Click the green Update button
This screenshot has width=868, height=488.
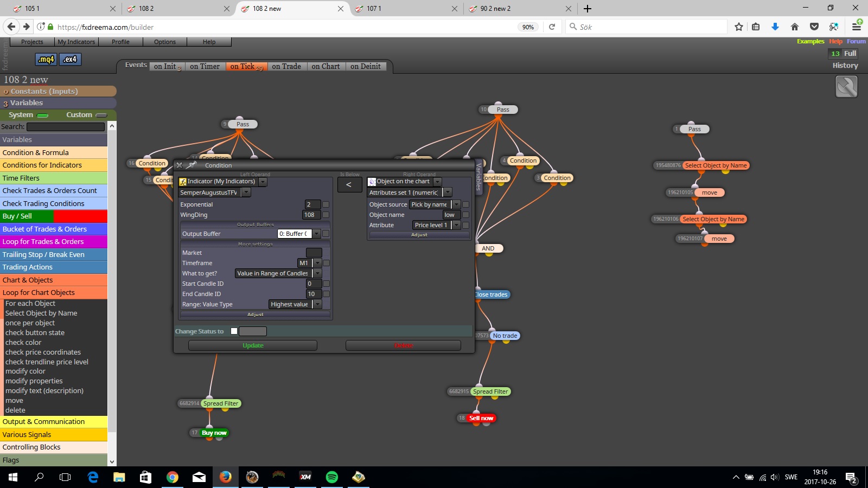point(253,345)
